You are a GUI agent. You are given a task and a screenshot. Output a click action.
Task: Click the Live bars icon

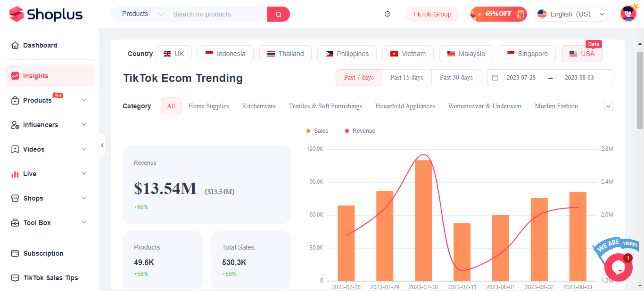[15, 174]
